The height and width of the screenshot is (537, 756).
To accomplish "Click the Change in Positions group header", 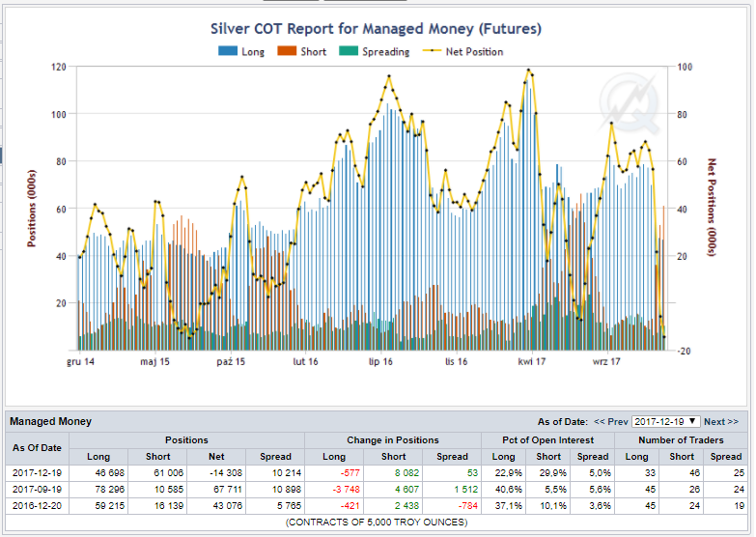I will [393, 440].
